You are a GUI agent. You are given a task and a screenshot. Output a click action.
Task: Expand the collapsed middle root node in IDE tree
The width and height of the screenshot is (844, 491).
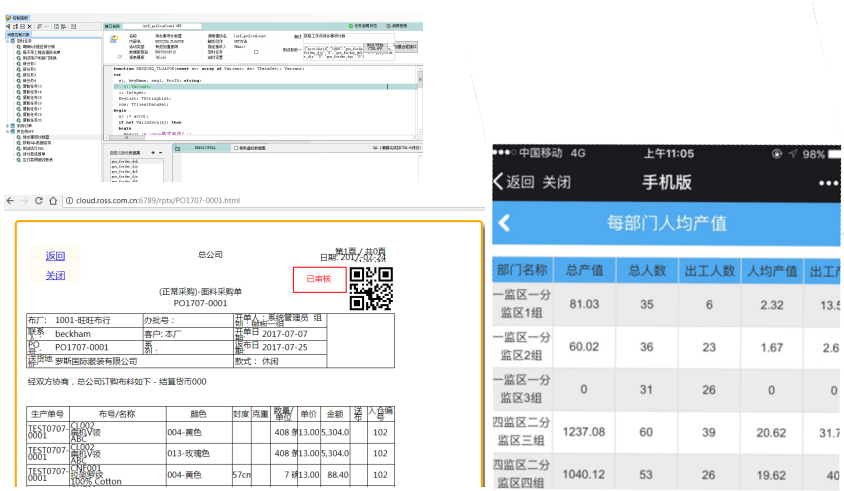pos(8,125)
